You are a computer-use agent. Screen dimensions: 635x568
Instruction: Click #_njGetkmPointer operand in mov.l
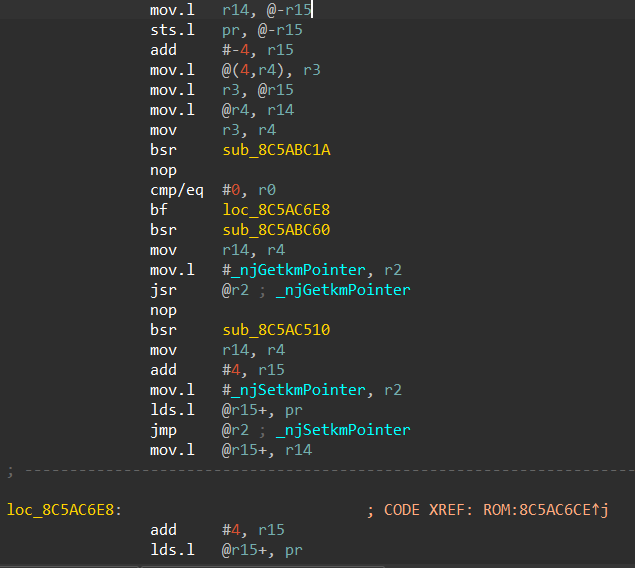pyautogui.click(x=288, y=270)
